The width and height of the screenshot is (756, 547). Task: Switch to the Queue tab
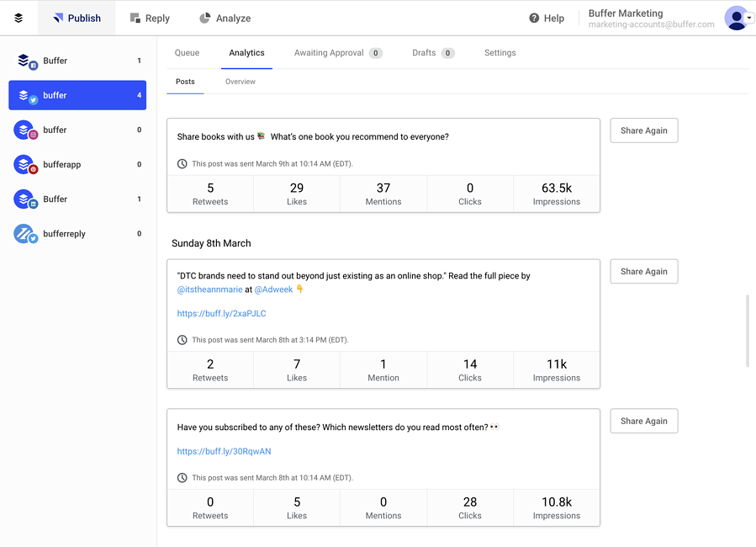(187, 52)
